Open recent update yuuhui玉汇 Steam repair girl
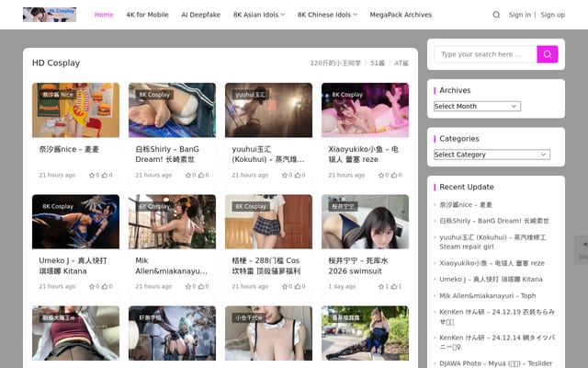The height and width of the screenshot is (368, 588). pos(492,242)
